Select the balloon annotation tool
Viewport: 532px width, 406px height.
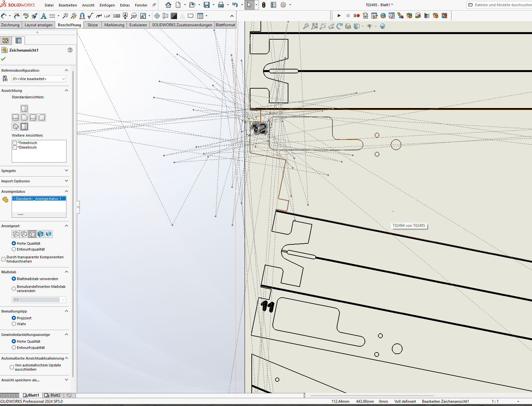click(65, 16)
